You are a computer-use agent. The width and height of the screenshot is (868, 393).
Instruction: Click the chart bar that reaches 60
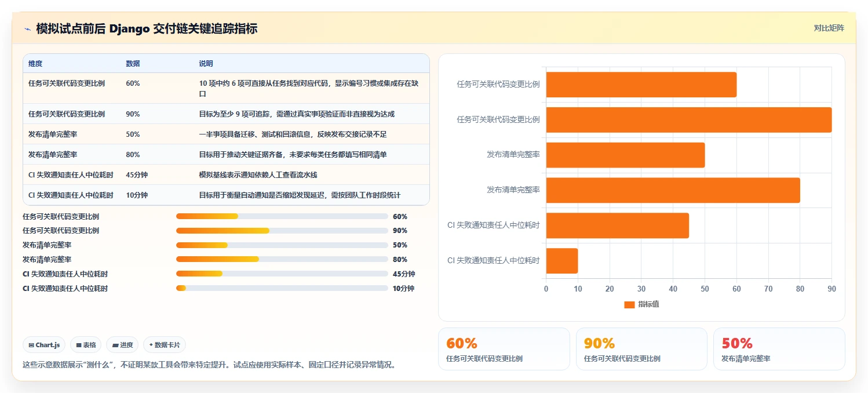(x=641, y=85)
